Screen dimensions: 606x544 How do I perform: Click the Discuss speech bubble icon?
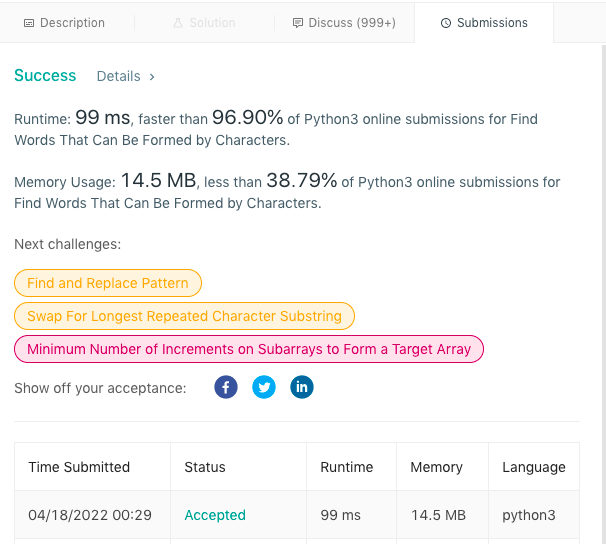pyautogui.click(x=298, y=23)
